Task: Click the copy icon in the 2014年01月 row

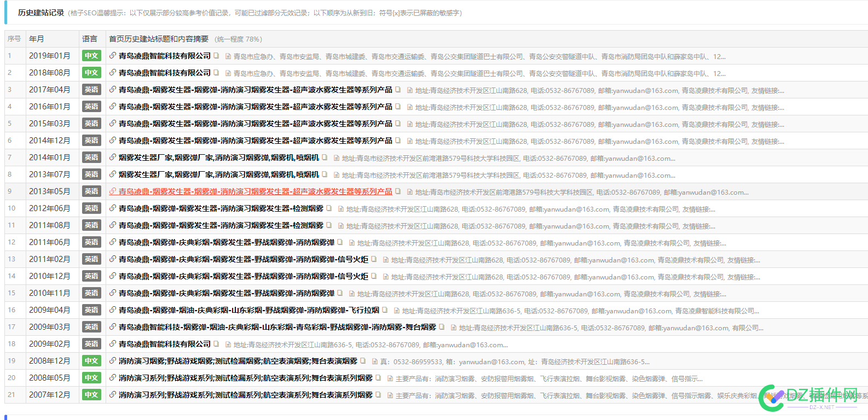Action: pos(325,157)
